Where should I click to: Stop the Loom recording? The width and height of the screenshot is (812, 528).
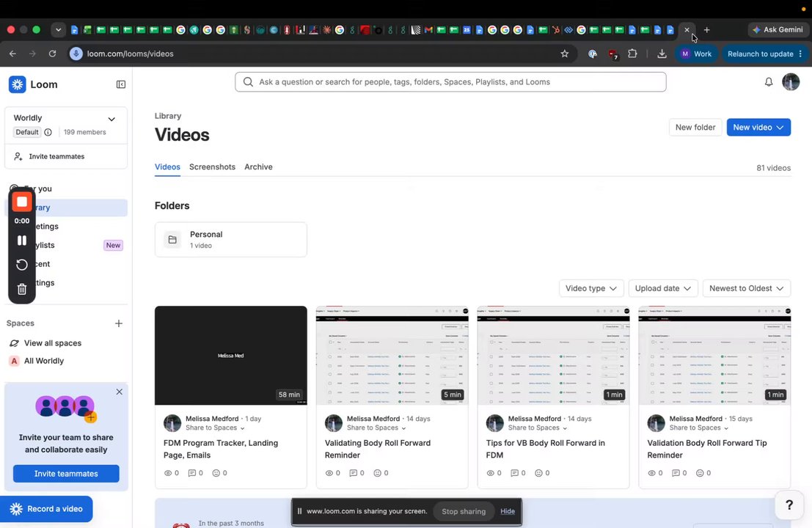pos(22,202)
